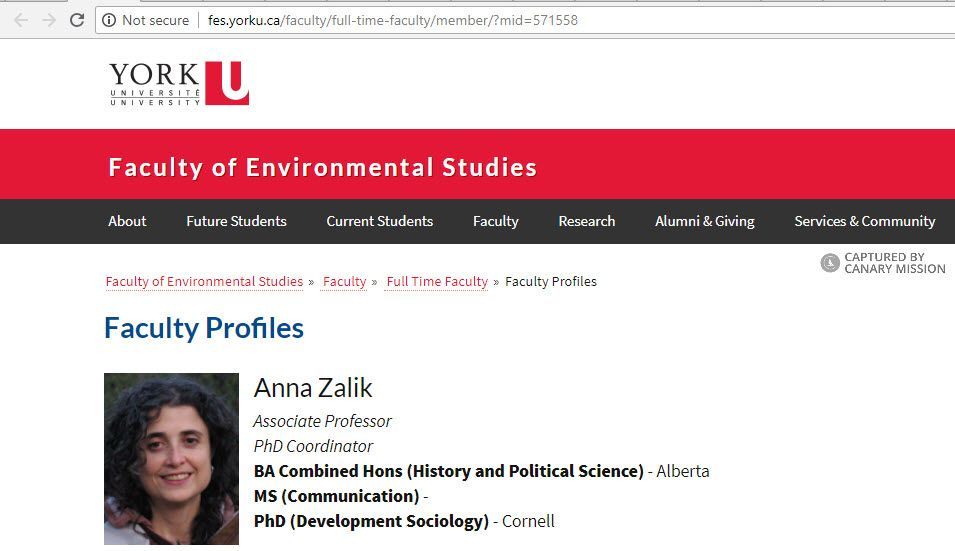Reload the page with refresh icon
This screenshot has width=955, height=551.
tap(77, 20)
